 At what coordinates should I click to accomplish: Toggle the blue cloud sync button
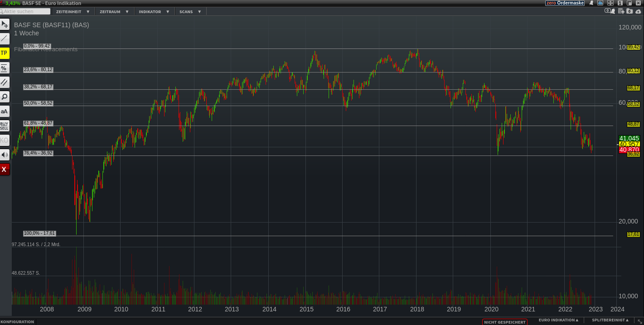(600, 3)
